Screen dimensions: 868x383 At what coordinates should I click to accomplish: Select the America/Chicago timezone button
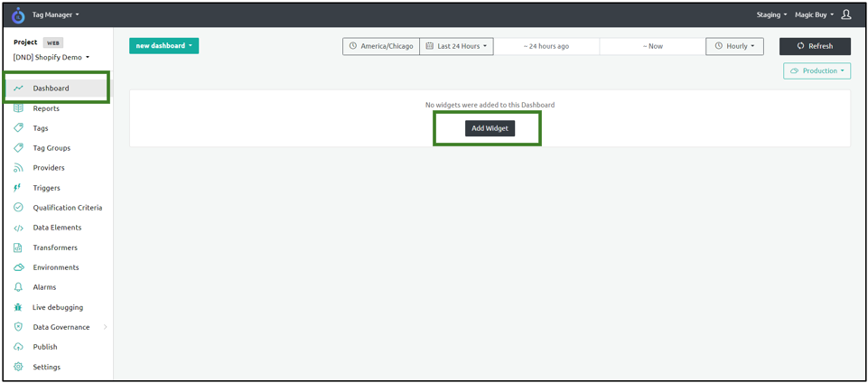pos(381,46)
